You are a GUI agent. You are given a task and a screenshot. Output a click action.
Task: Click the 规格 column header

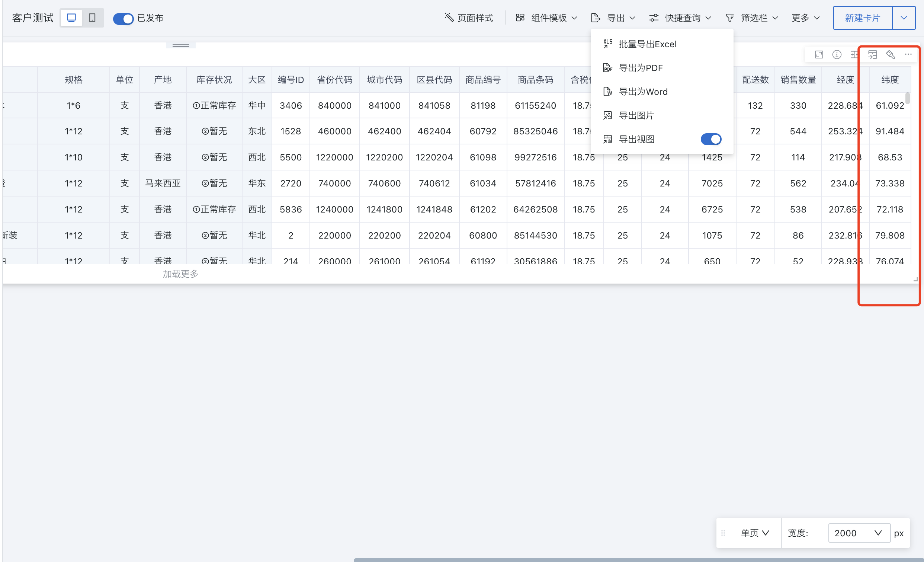click(74, 80)
